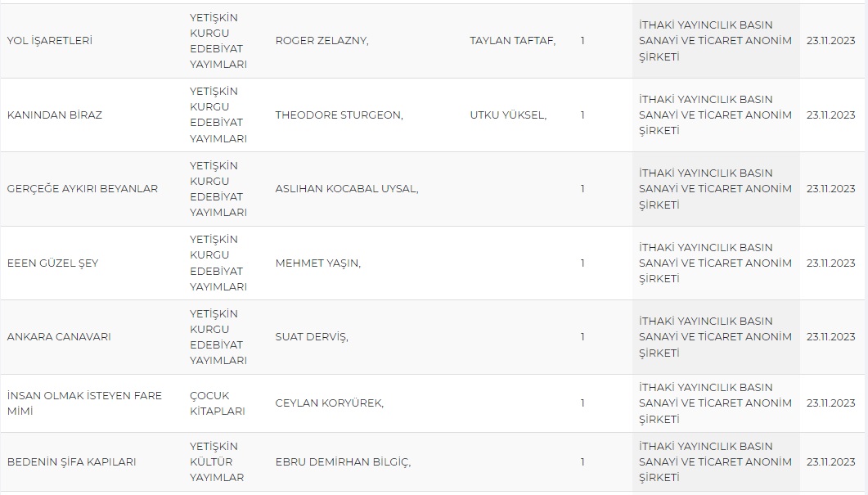868x495 pixels.
Task: Select author "SUAT DERVİŞ"
Action: pos(312,336)
